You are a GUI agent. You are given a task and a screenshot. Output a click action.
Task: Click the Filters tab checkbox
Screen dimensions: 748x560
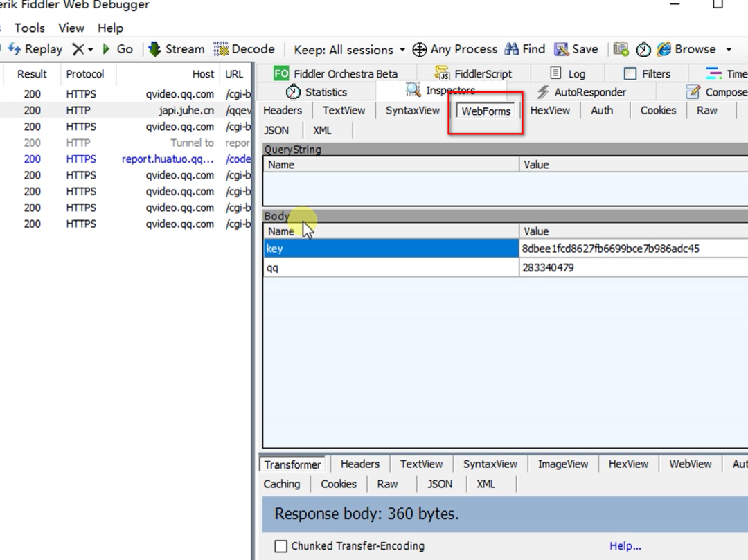[630, 73]
